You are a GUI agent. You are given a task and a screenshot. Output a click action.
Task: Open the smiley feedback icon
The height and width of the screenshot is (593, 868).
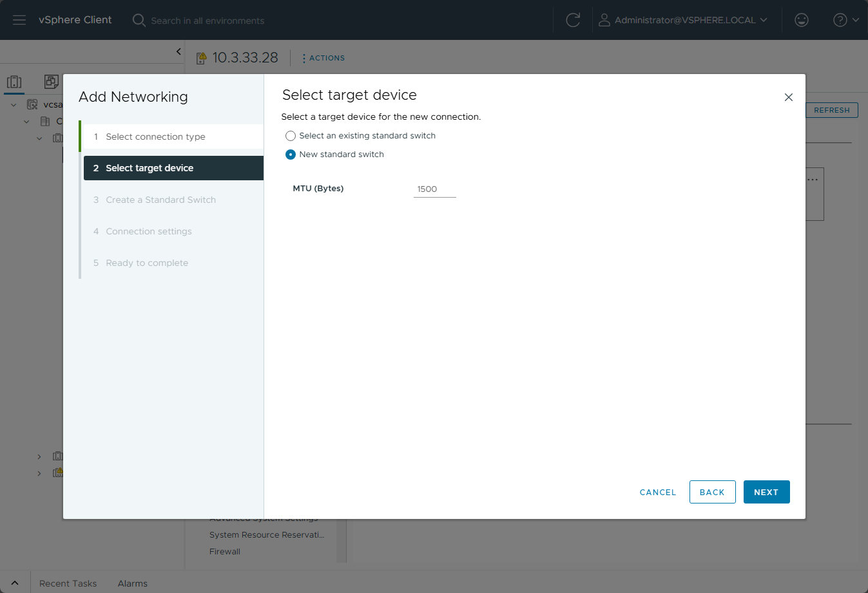(x=802, y=20)
